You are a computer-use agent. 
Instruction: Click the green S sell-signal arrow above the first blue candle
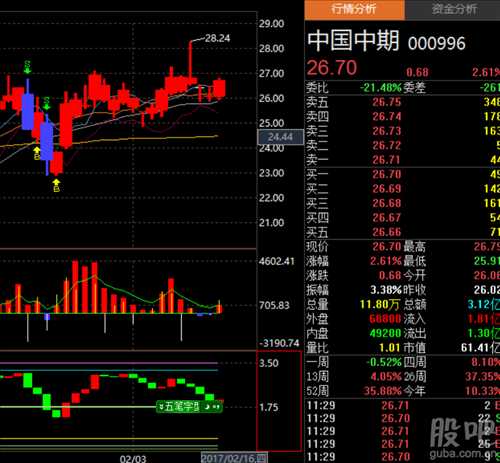point(28,67)
